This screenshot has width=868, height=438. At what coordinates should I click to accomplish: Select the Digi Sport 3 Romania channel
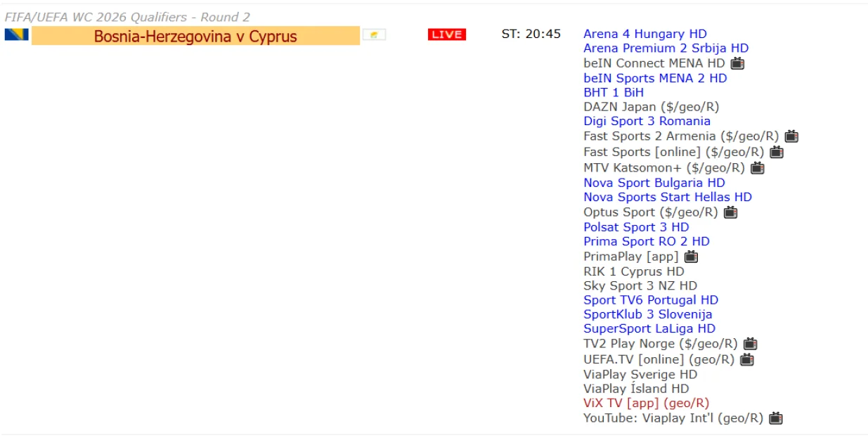tap(647, 121)
